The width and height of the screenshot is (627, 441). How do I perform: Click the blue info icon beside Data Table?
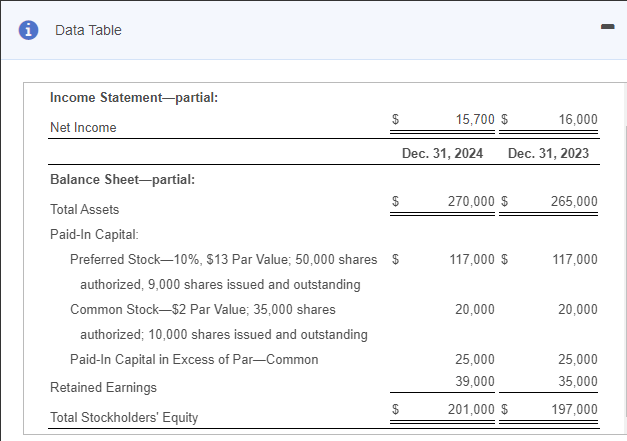pos(28,30)
